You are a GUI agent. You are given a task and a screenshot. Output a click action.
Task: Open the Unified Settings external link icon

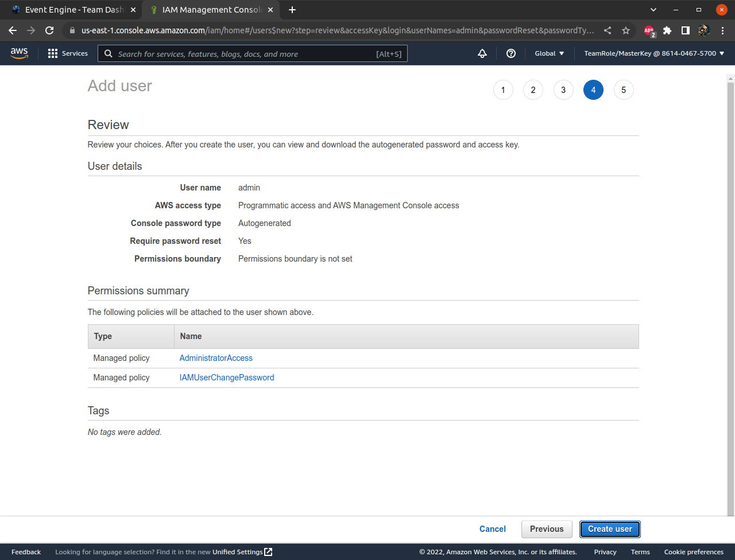(x=268, y=552)
